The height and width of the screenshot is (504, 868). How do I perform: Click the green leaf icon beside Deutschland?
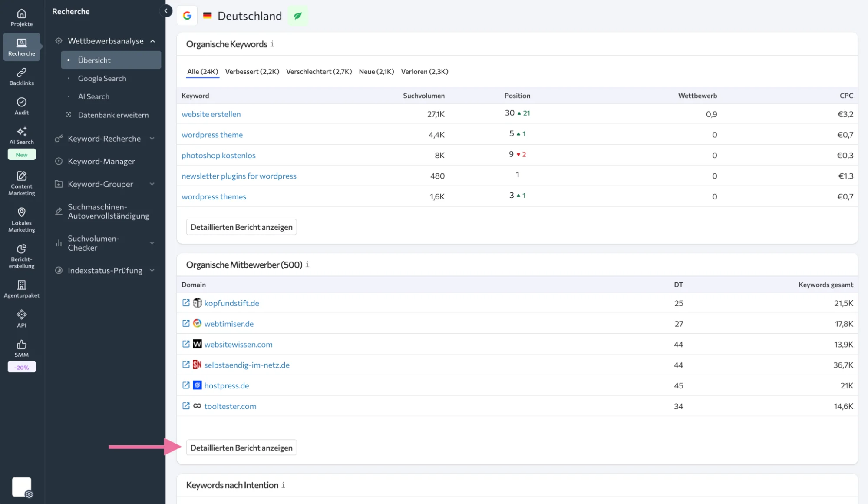pos(297,16)
